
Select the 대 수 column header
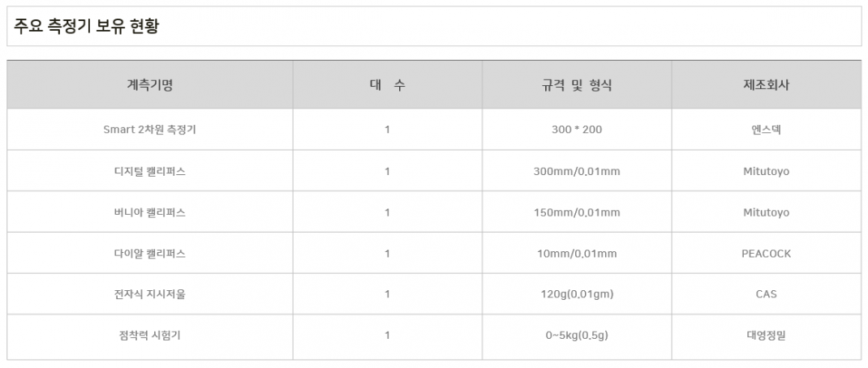click(388, 85)
